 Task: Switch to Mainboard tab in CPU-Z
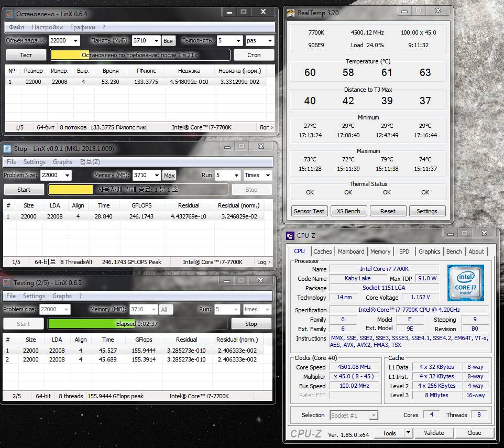pos(351,252)
